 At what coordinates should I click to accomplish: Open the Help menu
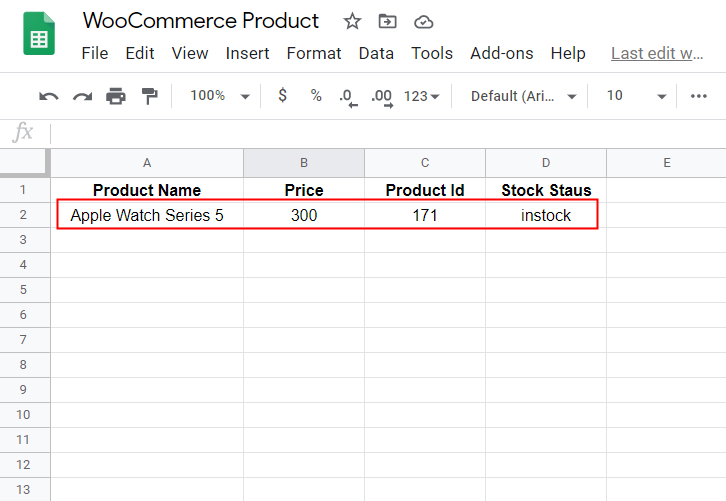click(x=568, y=53)
